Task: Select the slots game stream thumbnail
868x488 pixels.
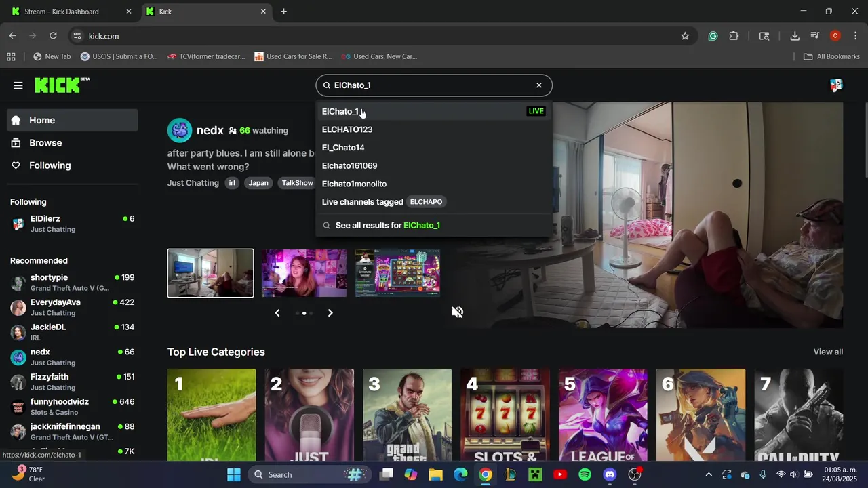Action: [x=397, y=273]
